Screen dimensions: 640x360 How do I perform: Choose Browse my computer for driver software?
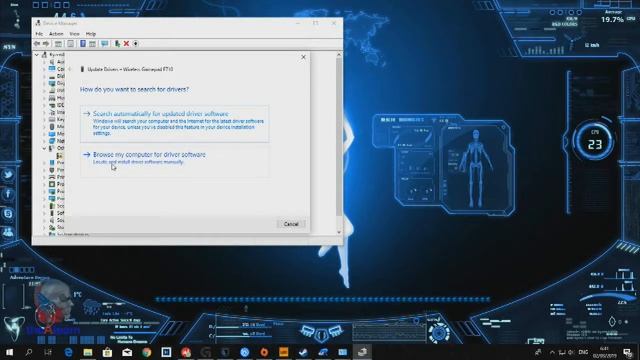(175, 160)
